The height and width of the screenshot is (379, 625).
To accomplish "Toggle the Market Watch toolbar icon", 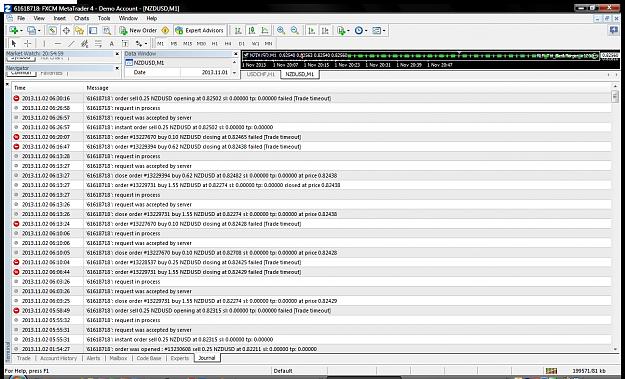I will (52, 30).
